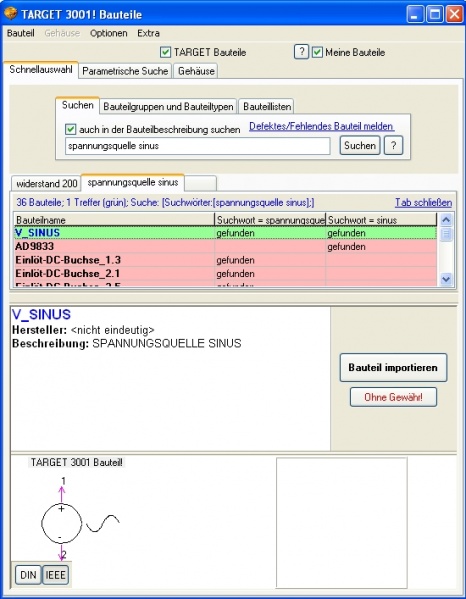Image resolution: width=466 pixels, height=599 pixels.
Task: Click the empty new results tab
Action: 201,183
